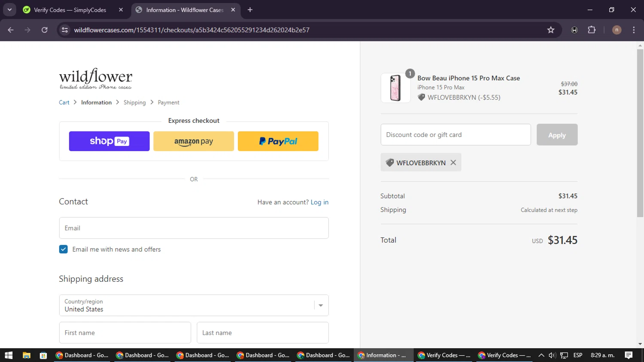
Task: Click the tag icon on the WFLOVEBBRKYN chip
Action: [x=390, y=163]
